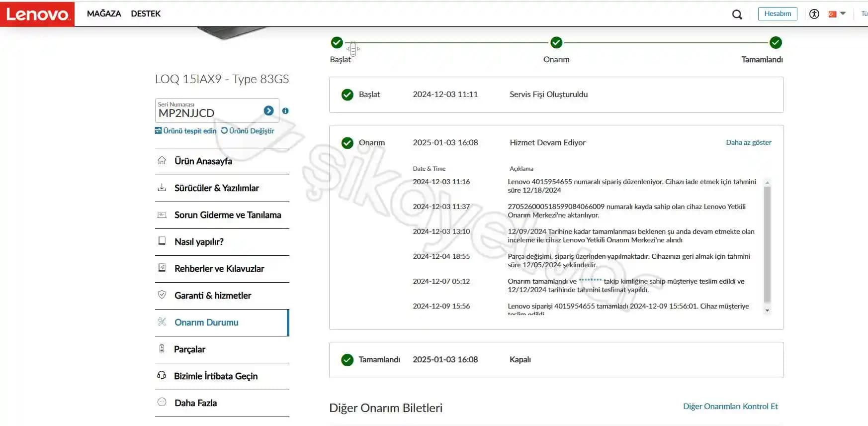Viewport: 868px width, 426px height.
Task: Click the download icon beside Sürücüler
Action: coord(162,188)
